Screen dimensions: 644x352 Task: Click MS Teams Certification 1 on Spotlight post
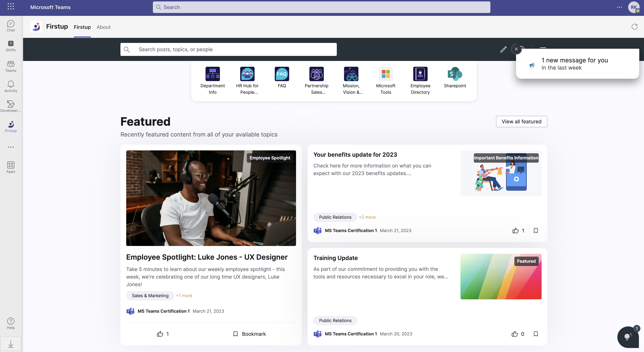coord(164,311)
